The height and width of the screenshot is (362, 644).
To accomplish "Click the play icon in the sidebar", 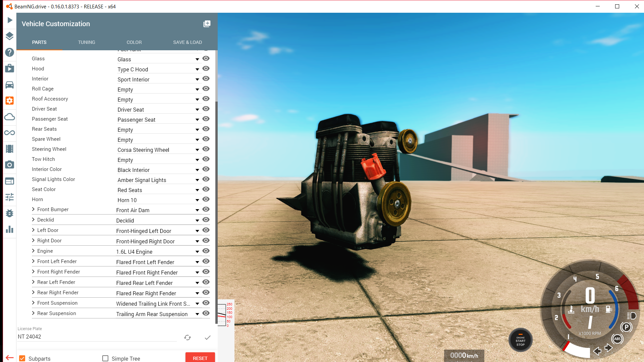I will coord(10,20).
